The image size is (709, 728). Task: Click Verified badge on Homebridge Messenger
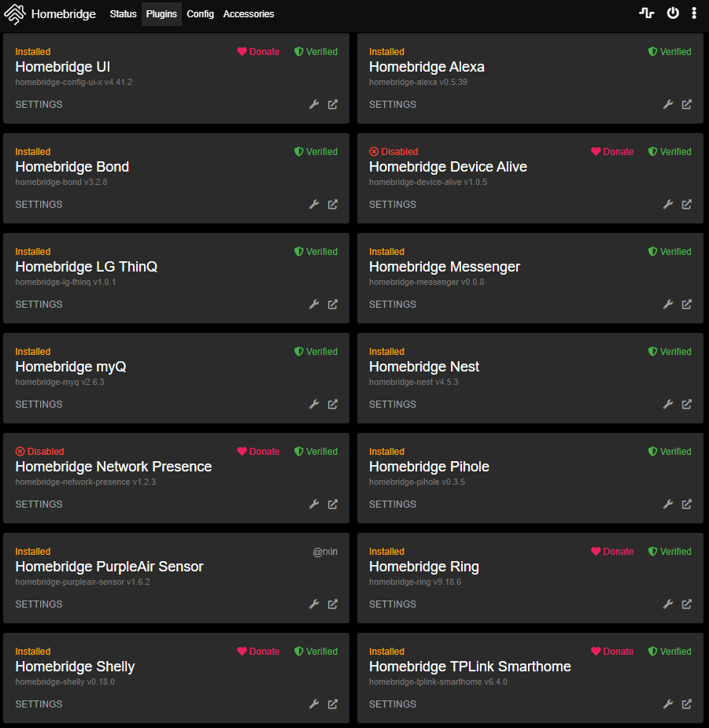tap(670, 252)
